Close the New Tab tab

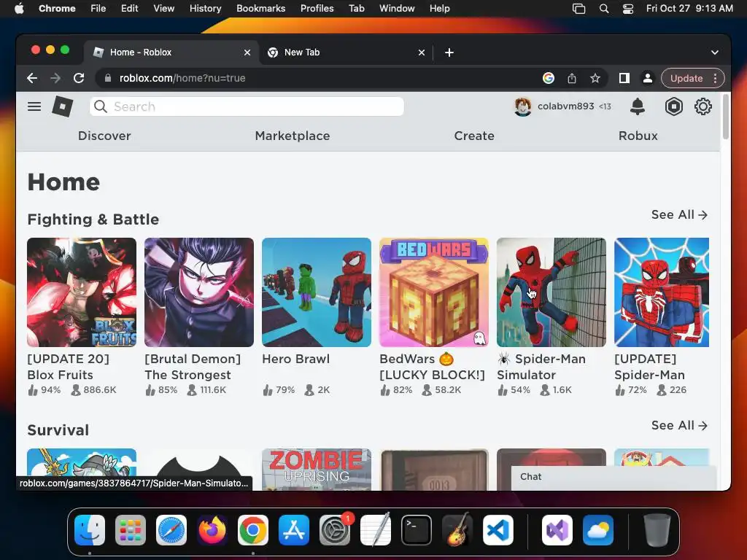click(422, 52)
